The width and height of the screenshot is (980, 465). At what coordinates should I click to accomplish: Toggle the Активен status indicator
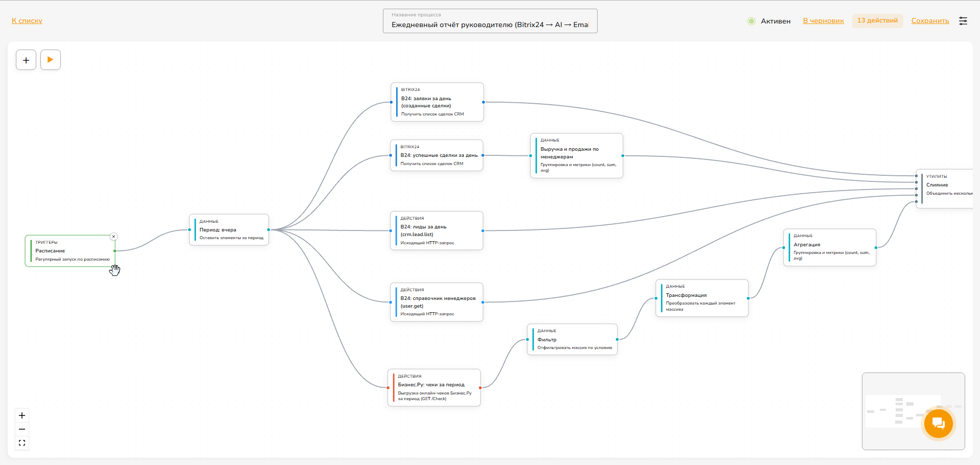pyautogui.click(x=751, y=21)
